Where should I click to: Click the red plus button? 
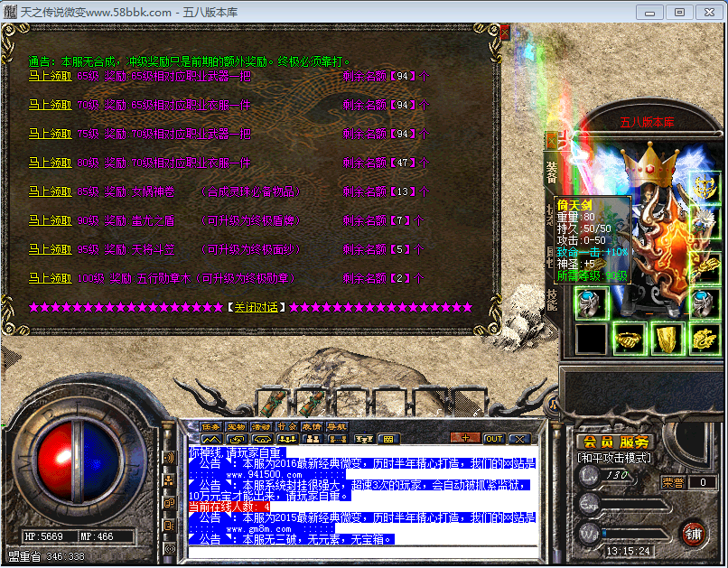click(x=465, y=438)
